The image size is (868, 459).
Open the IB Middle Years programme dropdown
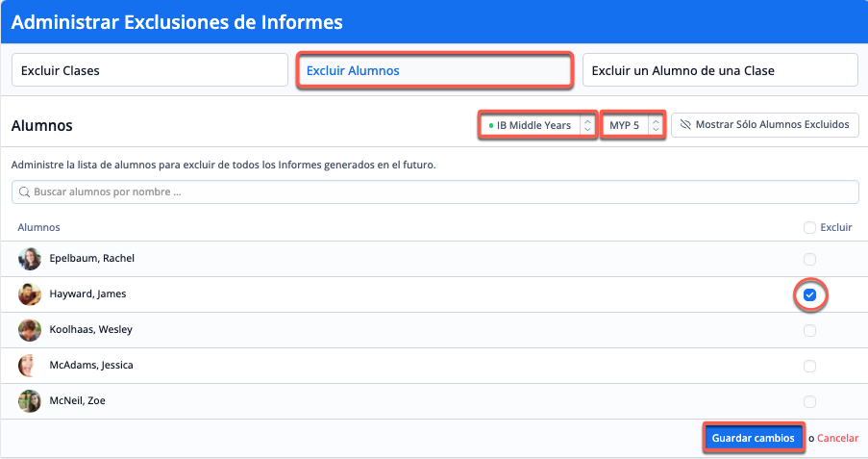538,125
